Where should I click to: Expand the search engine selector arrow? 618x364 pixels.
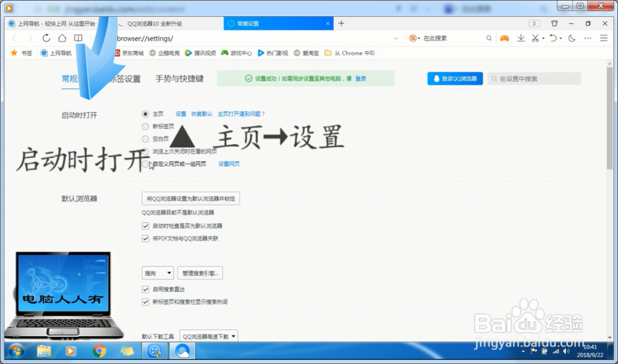[x=418, y=38]
